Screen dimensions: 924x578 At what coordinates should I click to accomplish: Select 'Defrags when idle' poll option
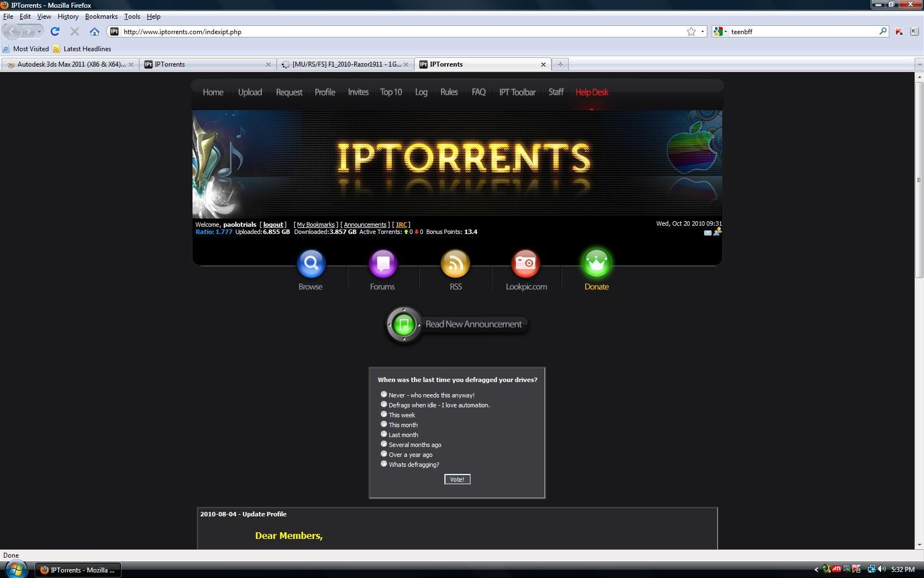pyautogui.click(x=384, y=404)
